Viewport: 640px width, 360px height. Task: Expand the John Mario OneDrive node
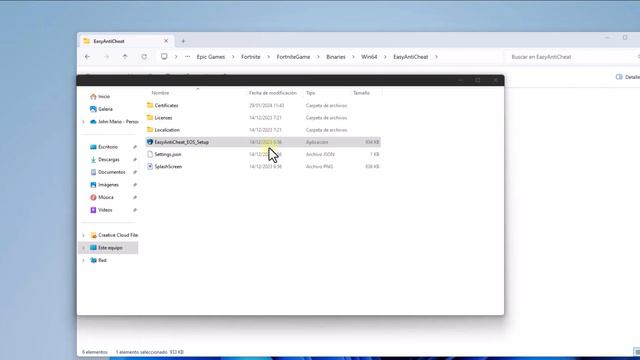click(84, 122)
